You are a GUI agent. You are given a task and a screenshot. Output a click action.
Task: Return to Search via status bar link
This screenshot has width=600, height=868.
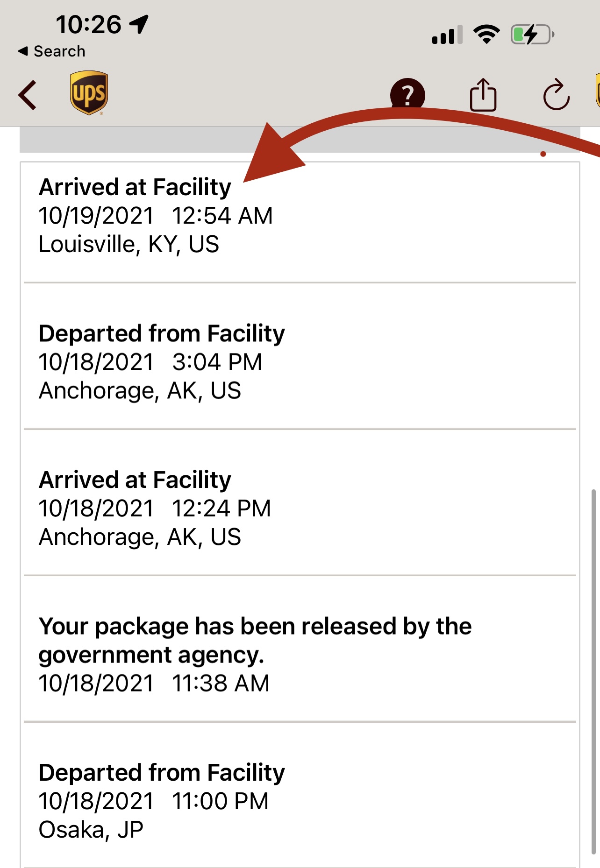click(52, 51)
